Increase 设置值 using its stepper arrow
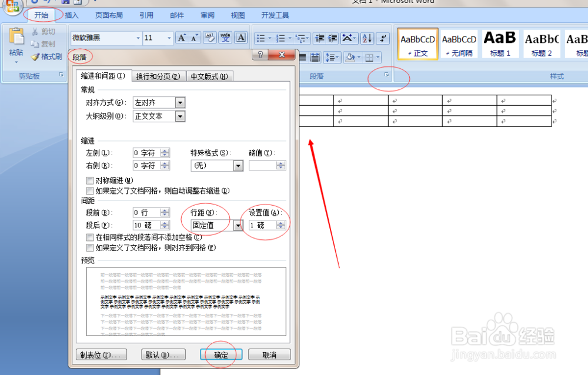Viewport: 588px width, 375px height. click(x=280, y=222)
